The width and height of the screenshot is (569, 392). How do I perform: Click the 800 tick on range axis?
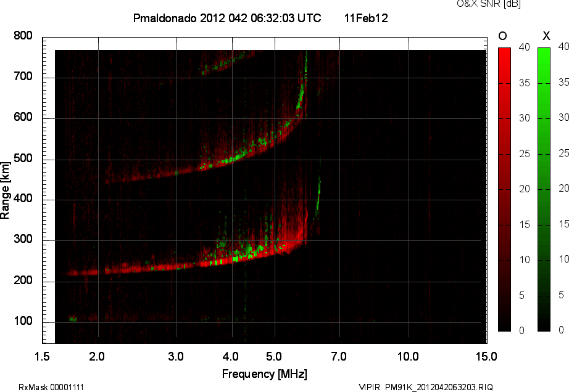tap(23, 36)
